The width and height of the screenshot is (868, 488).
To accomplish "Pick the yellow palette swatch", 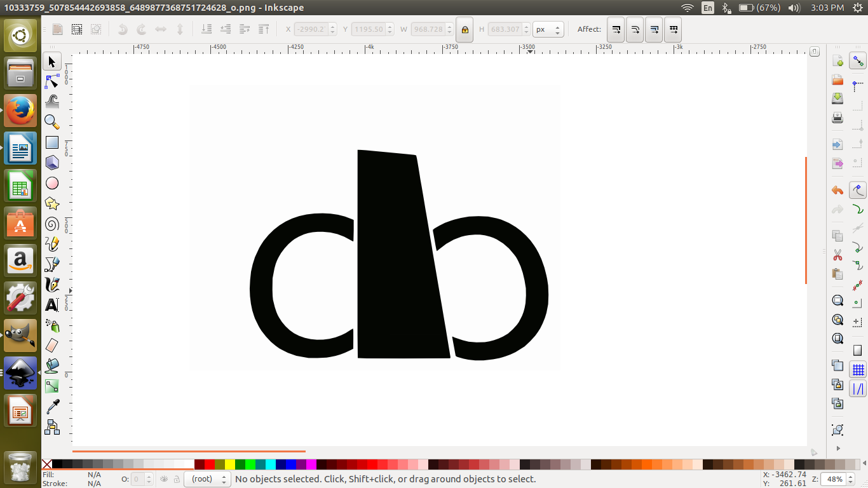I will [x=230, y=464].
